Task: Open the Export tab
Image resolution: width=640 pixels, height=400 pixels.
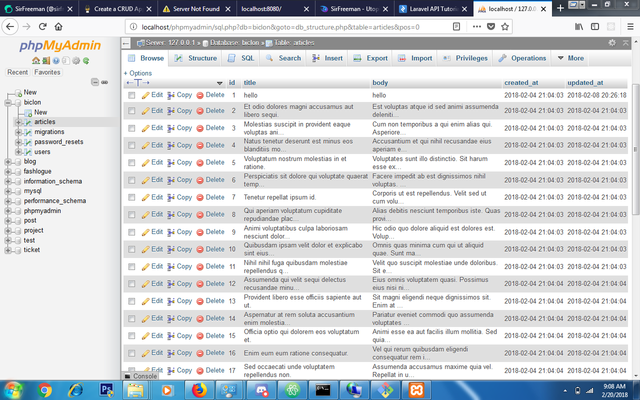Action: (x=371, y=58)
